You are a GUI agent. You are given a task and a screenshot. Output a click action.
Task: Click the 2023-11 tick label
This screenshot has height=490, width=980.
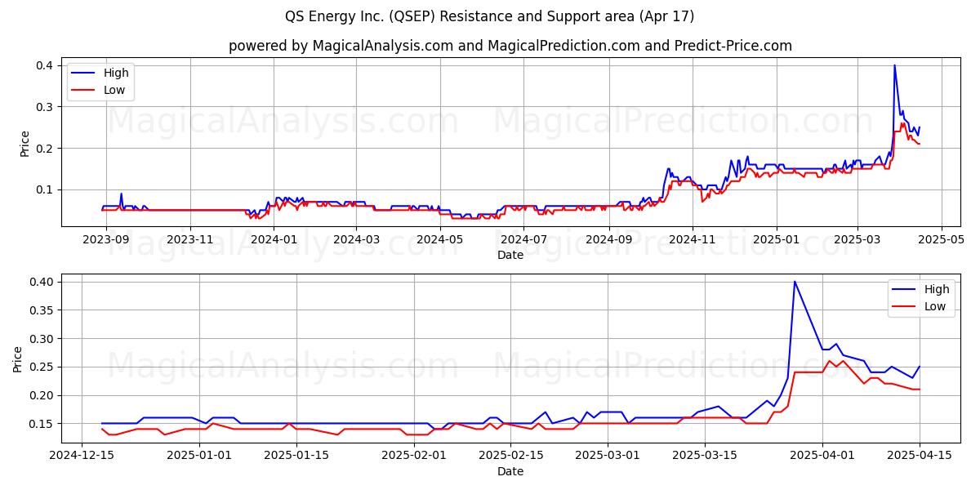coord(190,239)
